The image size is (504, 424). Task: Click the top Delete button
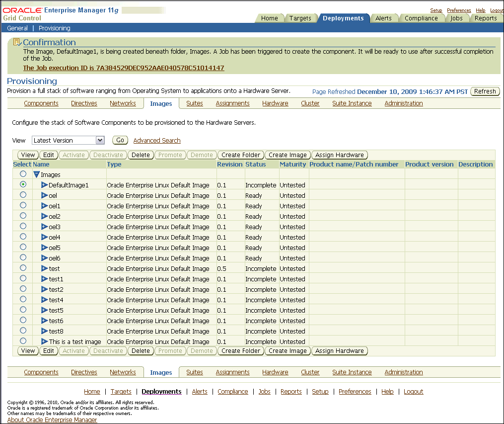point(141,155)
